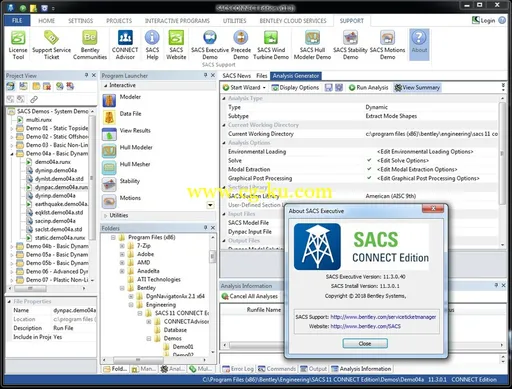Collapse Demo 04a - Basic Dynamic node
The height and width of the screenshot is (389, 512).
[x=12, y=154]
